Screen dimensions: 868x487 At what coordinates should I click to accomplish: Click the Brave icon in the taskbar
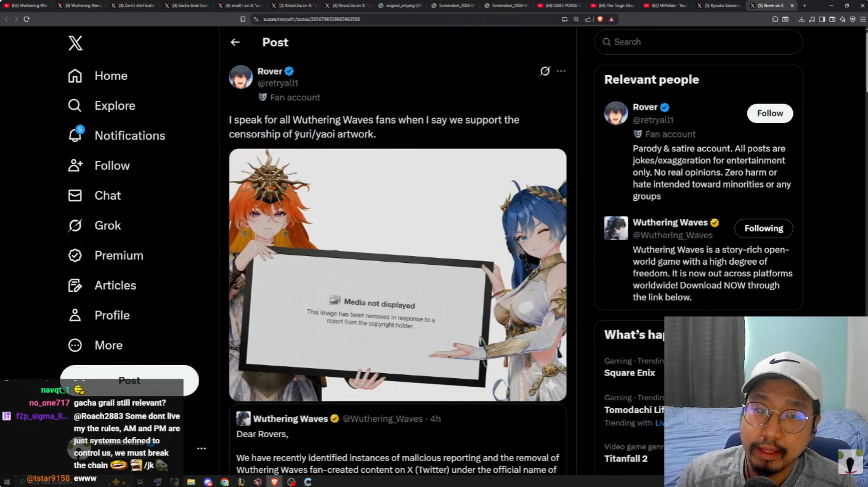(x=274, y=482)
